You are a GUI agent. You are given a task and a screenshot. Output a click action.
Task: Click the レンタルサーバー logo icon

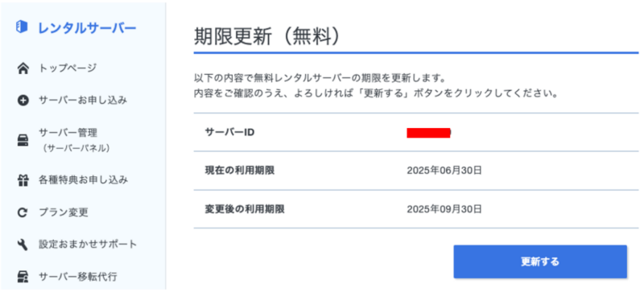(22, 27)
